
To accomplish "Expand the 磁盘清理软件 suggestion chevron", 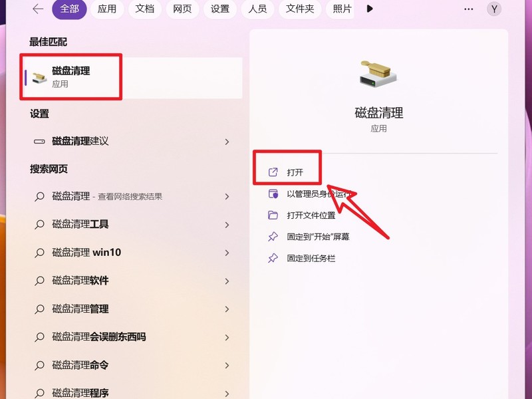I will (x=227, y=281).
